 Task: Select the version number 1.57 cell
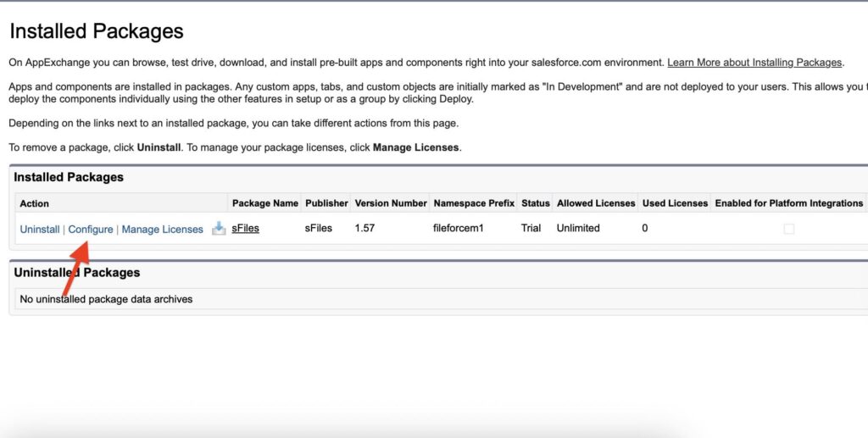[x=364, y=228]
